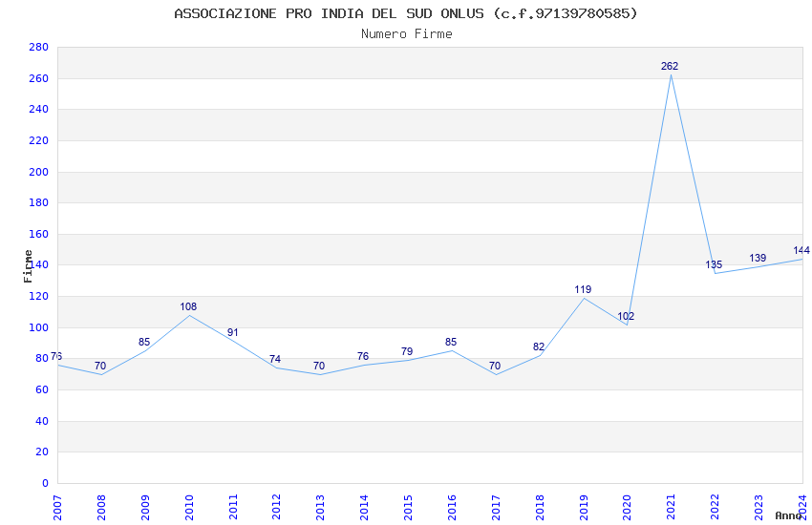Click the 100 y-axis value
Image resolution: width=812 pixels, height=525 pixels.
(x=39, y=328)
